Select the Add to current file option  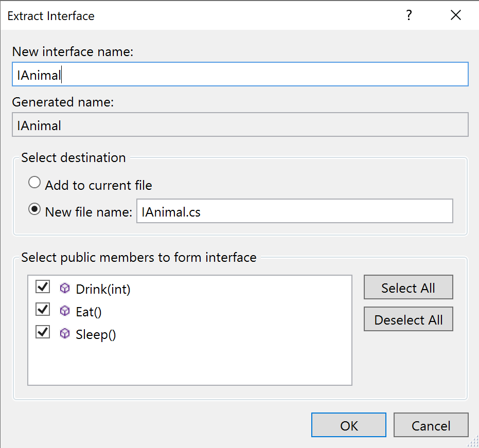click(34, 182)
